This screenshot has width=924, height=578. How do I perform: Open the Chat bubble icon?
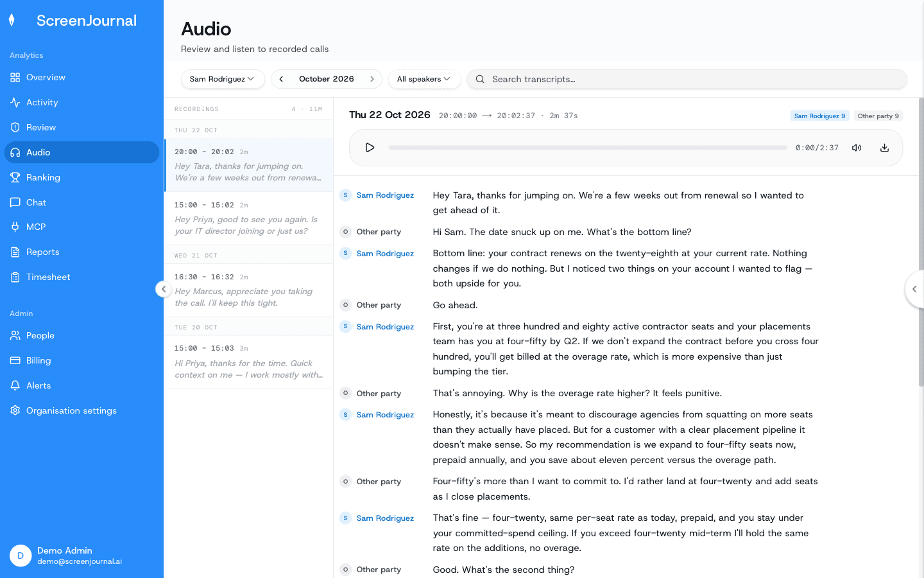point(15,203)
